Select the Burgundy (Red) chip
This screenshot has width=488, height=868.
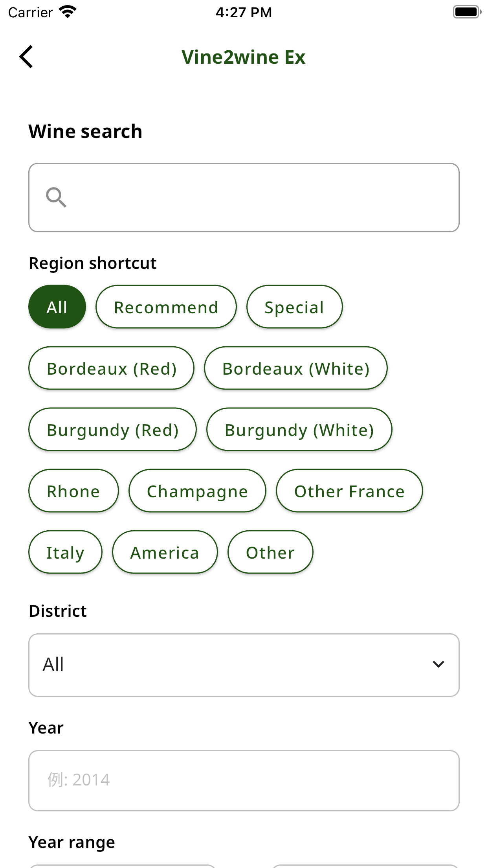(113, 430)
